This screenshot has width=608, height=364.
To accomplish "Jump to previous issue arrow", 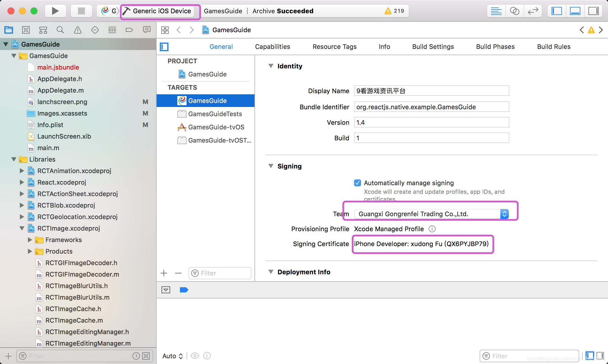I will [x=582, y=30].
